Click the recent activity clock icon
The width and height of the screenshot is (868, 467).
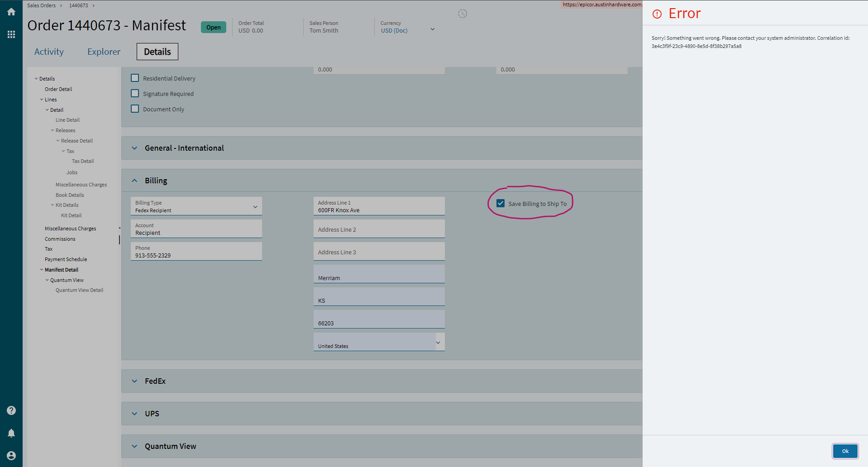pos(462,14)
